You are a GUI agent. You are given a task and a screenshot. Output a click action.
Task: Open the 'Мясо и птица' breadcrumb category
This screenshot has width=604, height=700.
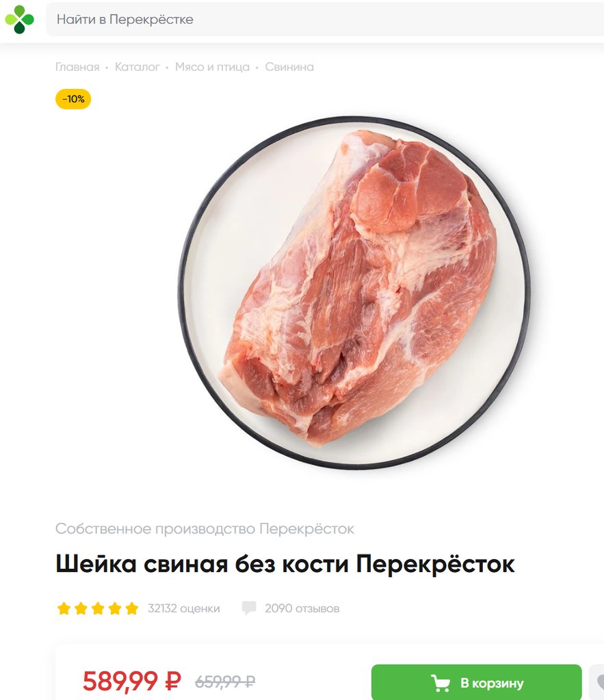click(x=212, y=67)
